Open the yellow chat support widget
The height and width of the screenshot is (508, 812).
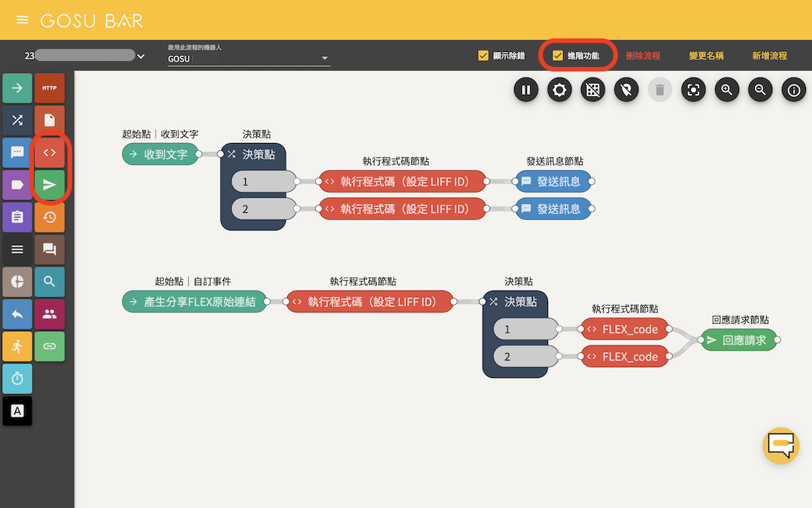781,446
